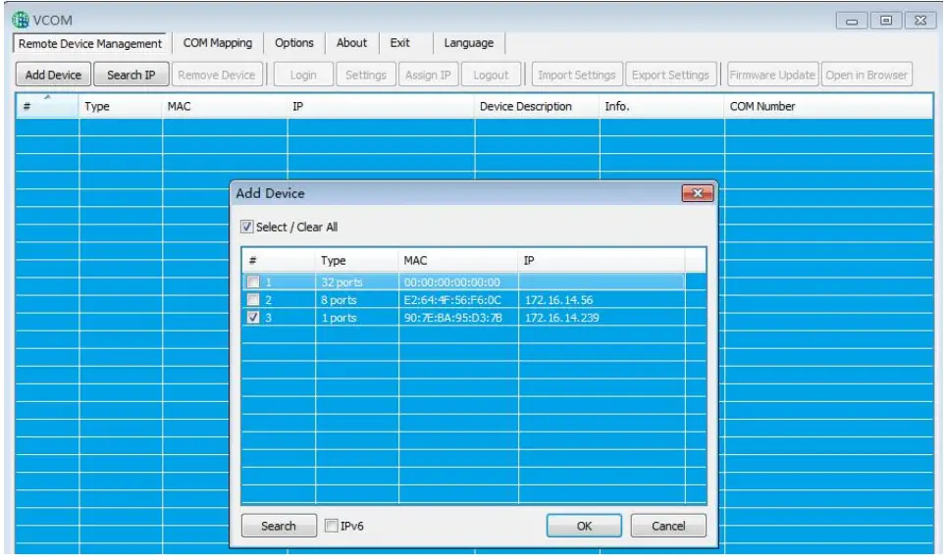Image resolution: width=944 pixels, height=560 pixels.
Task: Open the Remote Device Management tab
Action: (x=89, y=43)
